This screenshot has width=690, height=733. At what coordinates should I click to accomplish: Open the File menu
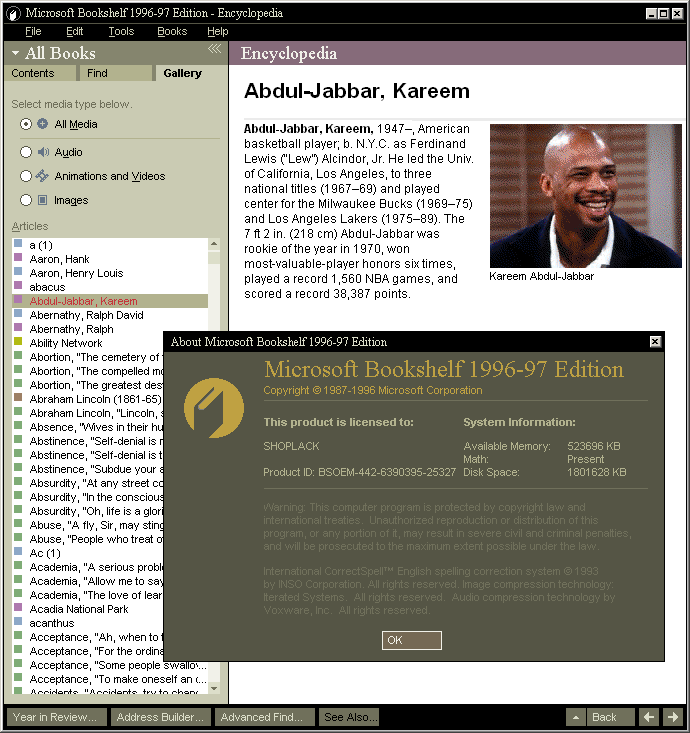33,31
